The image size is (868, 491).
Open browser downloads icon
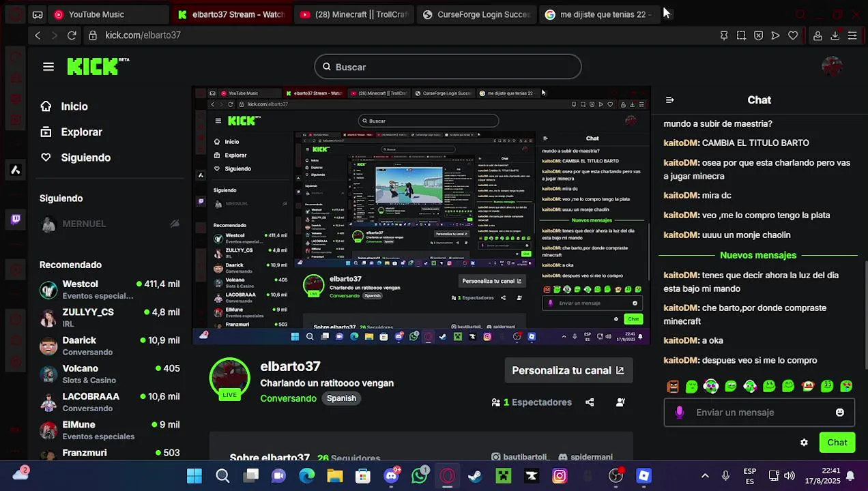pos(835,35)
